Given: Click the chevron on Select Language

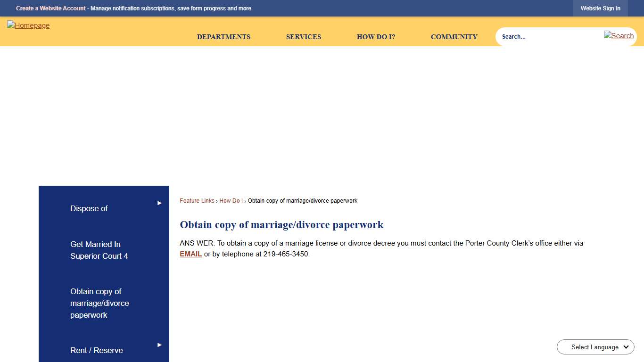Looking at the screenshot, I should click(x=626, y=347).
